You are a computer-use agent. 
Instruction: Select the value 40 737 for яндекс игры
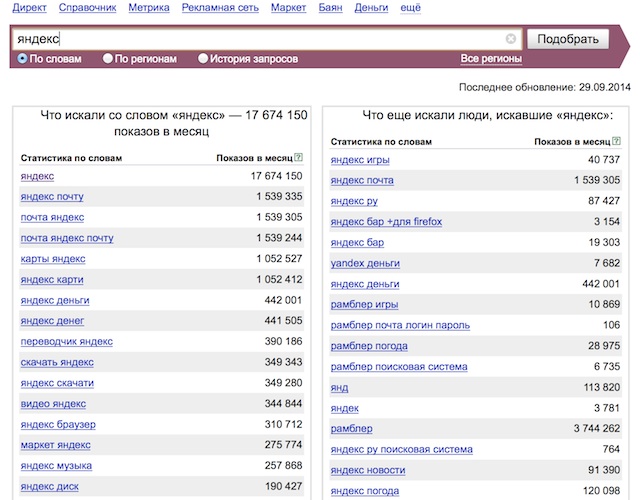[604, 160]
